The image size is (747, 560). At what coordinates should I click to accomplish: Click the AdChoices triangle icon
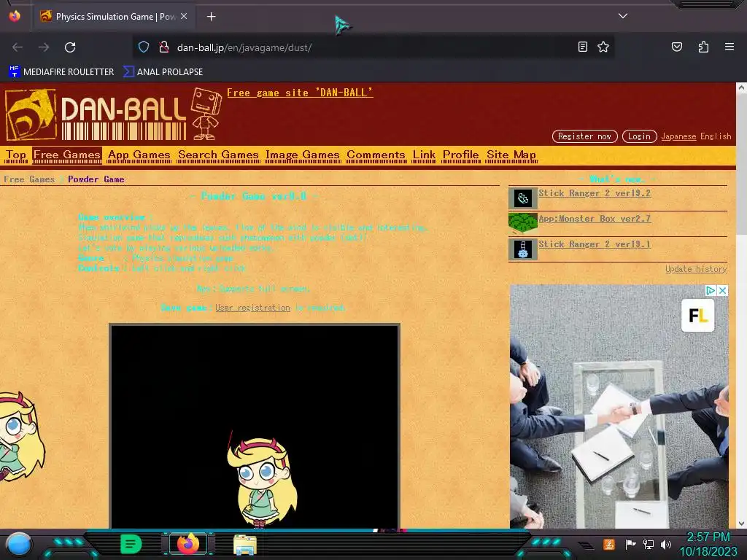pyautogui.click(x=711, y=290)
